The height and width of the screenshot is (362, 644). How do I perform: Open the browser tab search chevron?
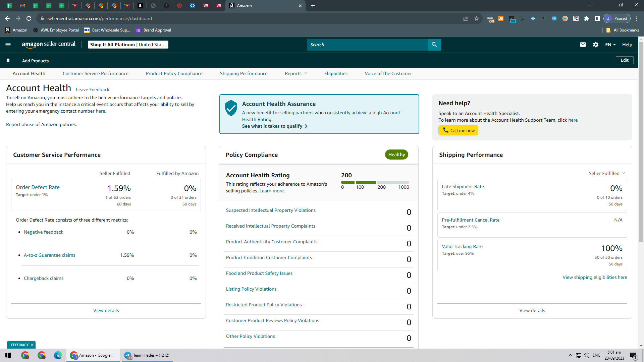point(590,5)
